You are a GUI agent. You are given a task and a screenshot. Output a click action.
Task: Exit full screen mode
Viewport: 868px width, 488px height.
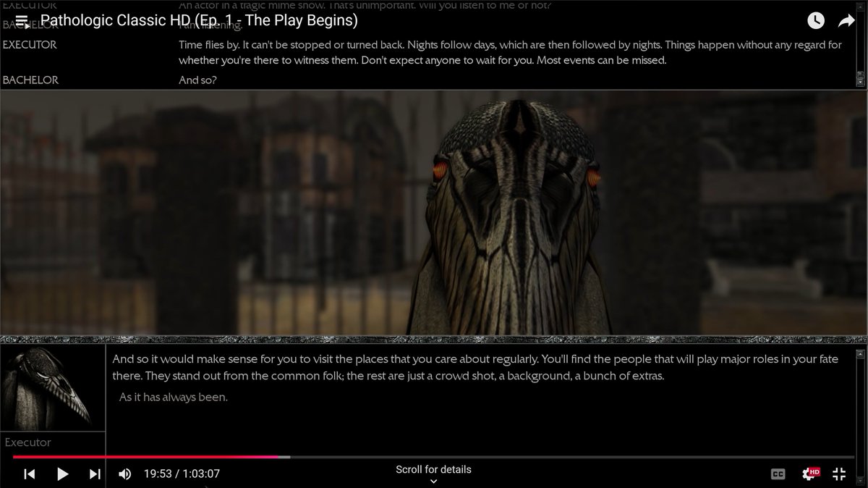click(x=839, y=474)
